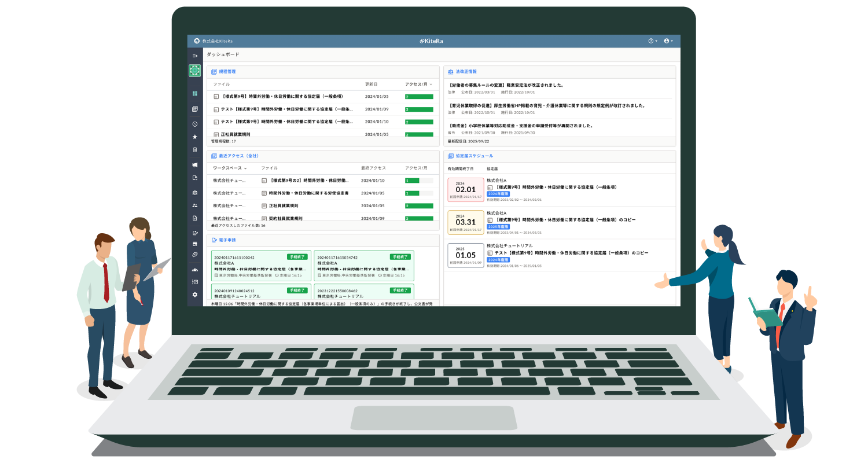Expand the sidebar with the arrow toggle

point(195,56)
